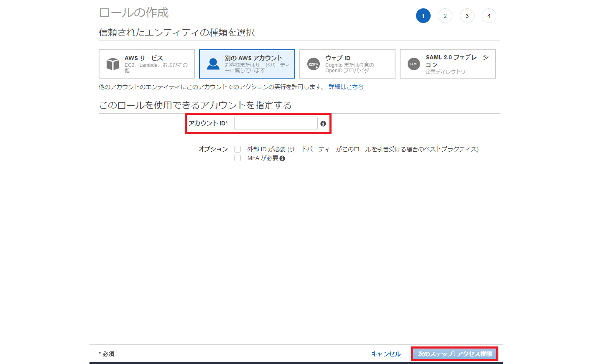Viewport: 592px width, 364px height.
Task: Click the info icon beside アカウント ID field
Action: pos(323,124)
